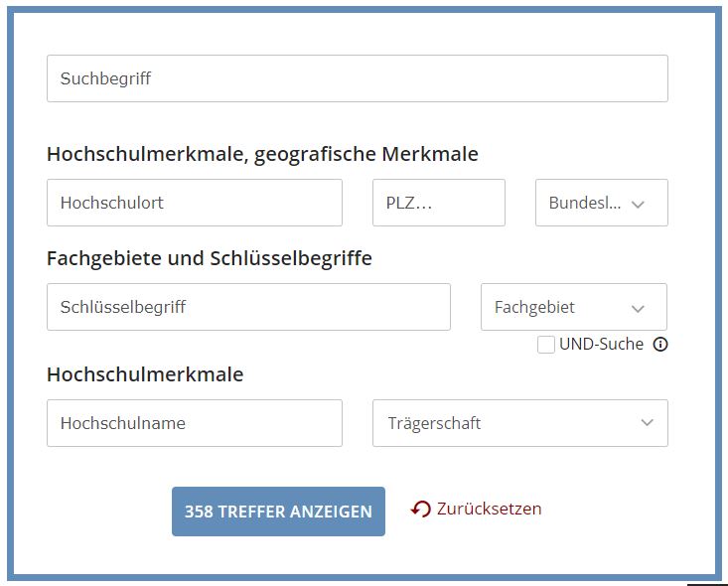Expand the Fachgebiet dropdown
Viewport: 728px width, 586px height.
574,307
